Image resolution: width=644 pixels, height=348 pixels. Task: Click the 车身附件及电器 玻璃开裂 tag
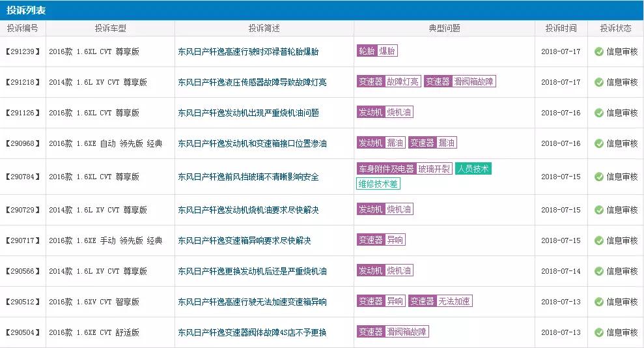click(x=404, y=169)
